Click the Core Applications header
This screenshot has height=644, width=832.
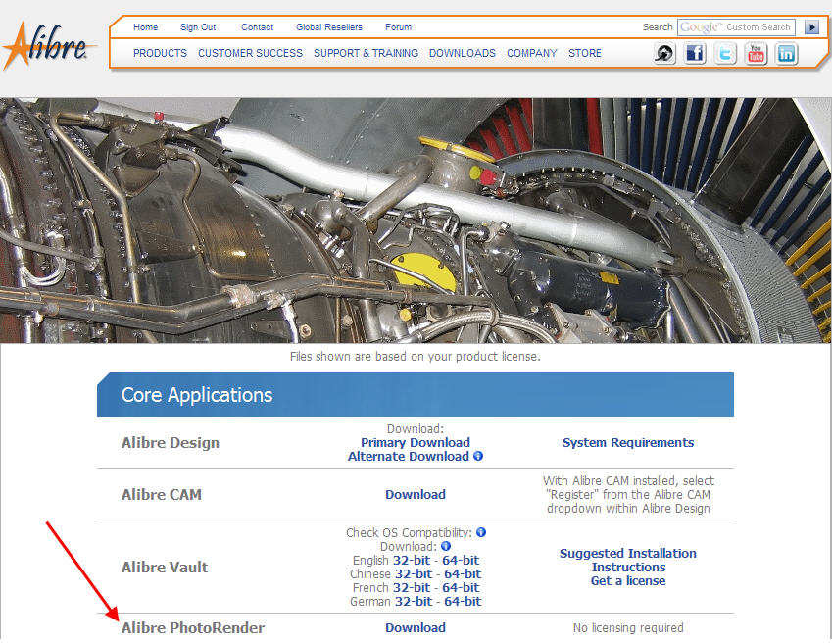tap(416, 394)
